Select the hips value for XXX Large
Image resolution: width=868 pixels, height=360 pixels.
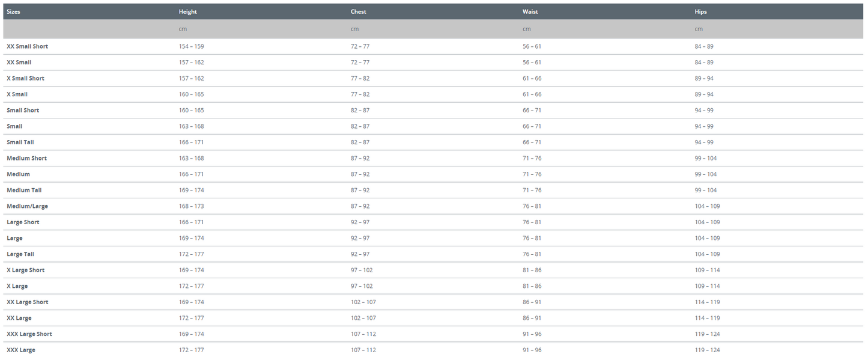[707, 350]
